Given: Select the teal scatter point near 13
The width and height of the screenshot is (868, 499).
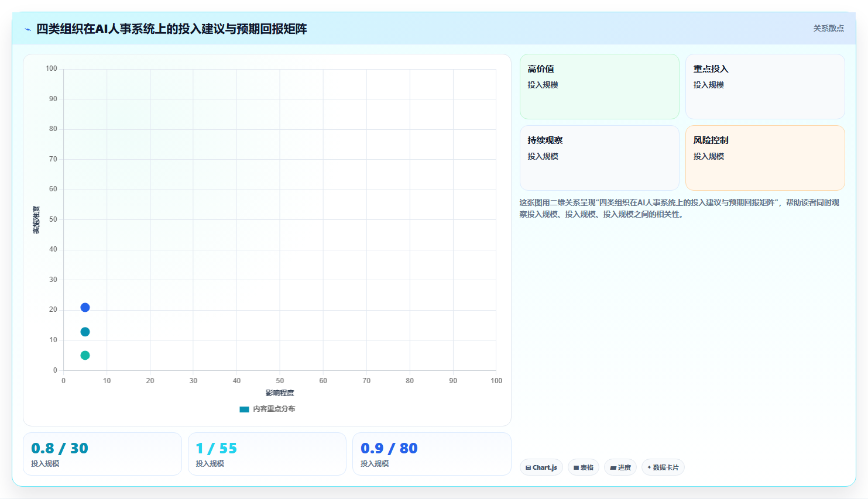Looking at the screenshot, I should (x=85, y=332).
